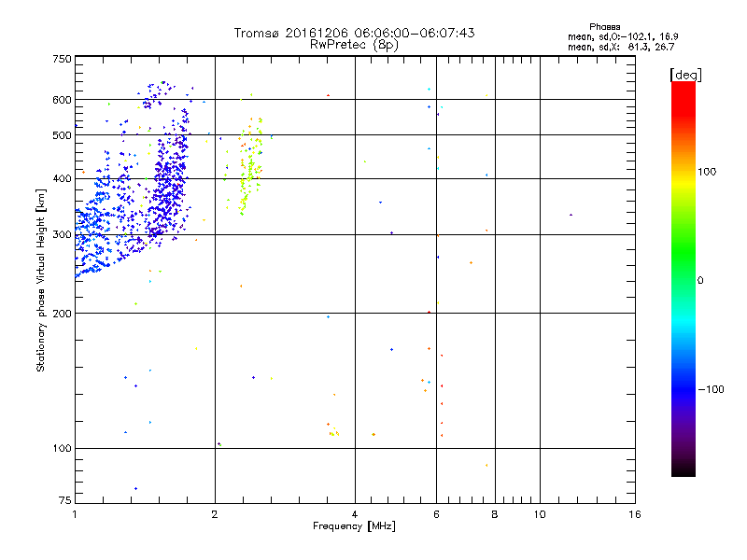
Task: Click the x-axis label '1'
Action: 75,514
